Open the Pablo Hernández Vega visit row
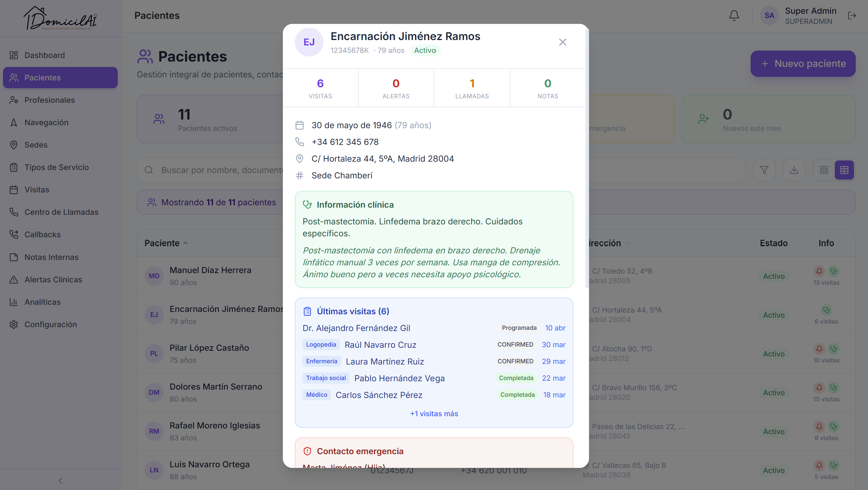The image size is (868, 490). (x=434, y=378)
